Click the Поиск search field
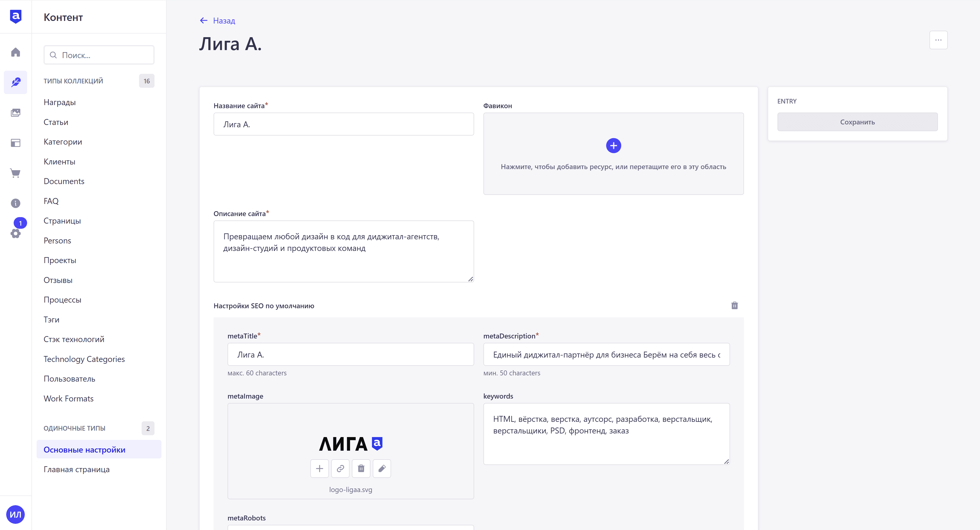Viewport: 980px width, 530px height. tap(99, 55)
